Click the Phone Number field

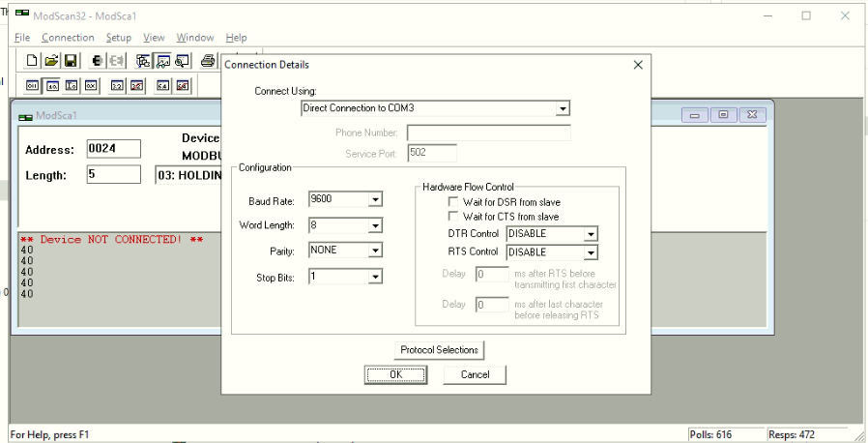coord(489,133)
